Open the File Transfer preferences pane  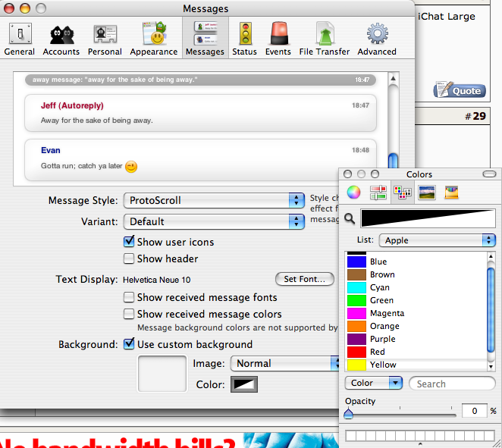pyautogui.click(x=325, y=39)
